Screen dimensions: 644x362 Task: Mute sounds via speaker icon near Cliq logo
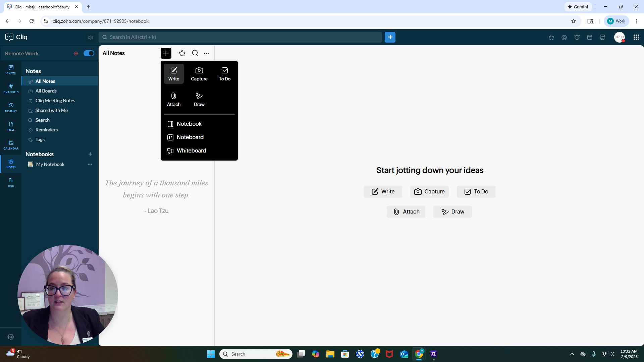point(90,37)
